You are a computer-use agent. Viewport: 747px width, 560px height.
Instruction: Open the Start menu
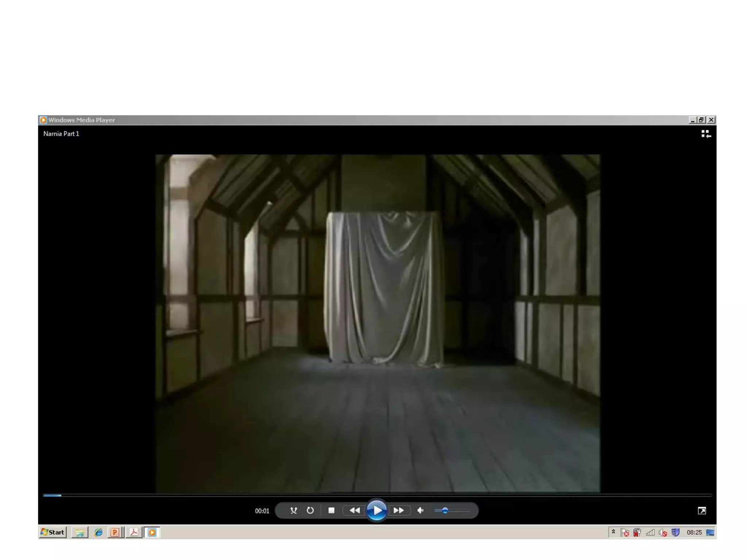(53, 532)
